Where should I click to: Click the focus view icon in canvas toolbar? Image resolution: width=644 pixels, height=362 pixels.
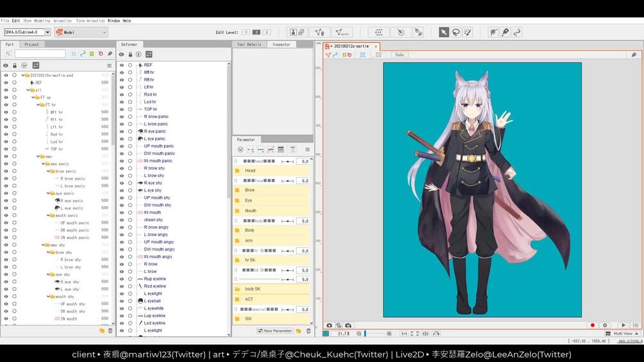click(363, 54)
